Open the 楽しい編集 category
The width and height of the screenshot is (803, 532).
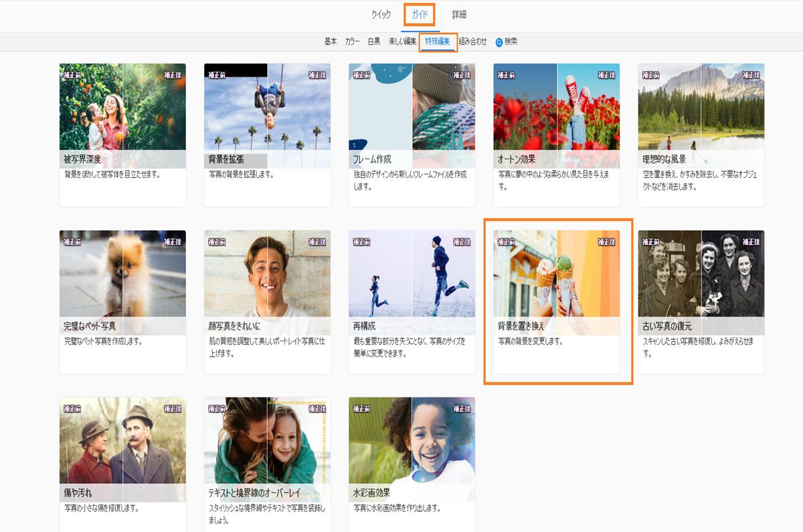click(403, 41)
